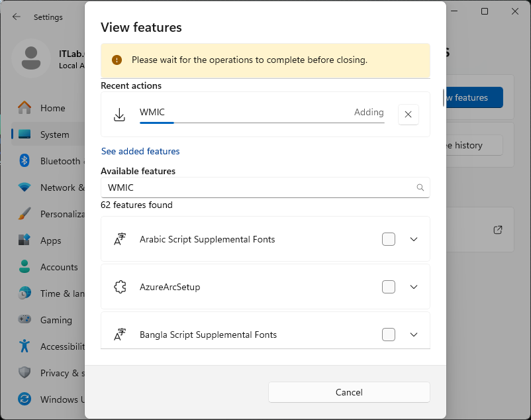Open Home in the Settings sidebar
The image size is (531, 420).
pos(52,108)
